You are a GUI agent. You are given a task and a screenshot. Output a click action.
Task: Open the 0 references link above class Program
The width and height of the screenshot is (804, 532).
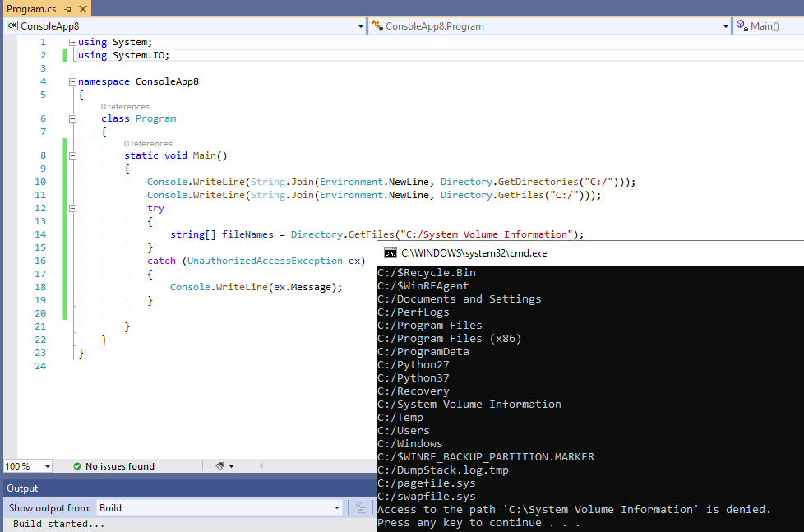(x=125, y=107)
